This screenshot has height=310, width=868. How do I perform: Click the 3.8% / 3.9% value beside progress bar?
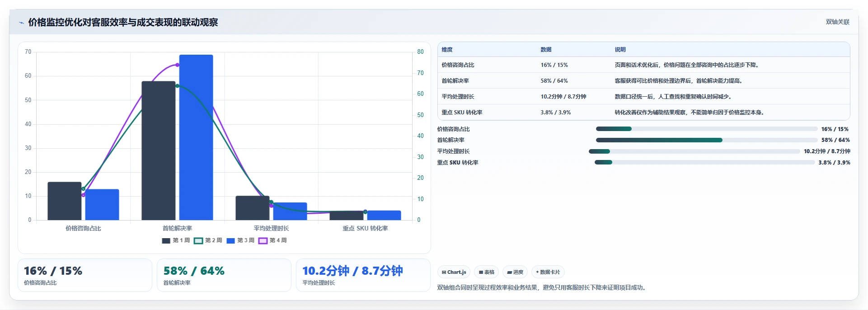[834, 163]
